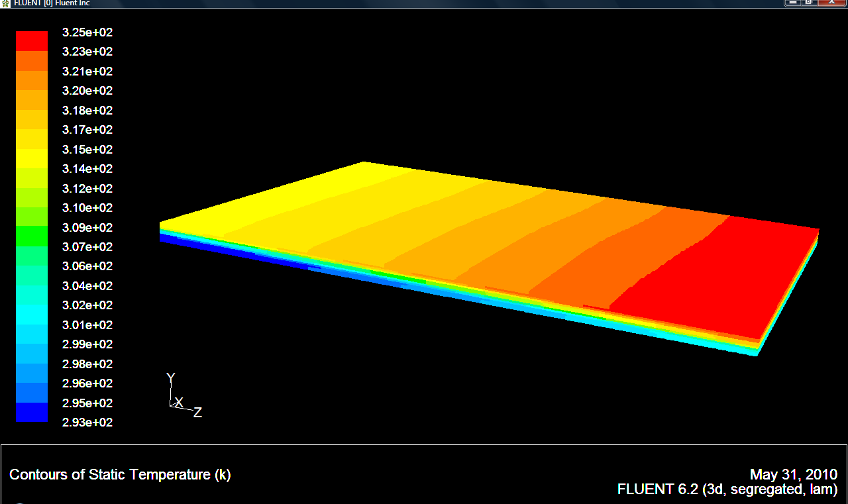
Task: Click the 3.09e+02 legend value
Action: point(87,228)
